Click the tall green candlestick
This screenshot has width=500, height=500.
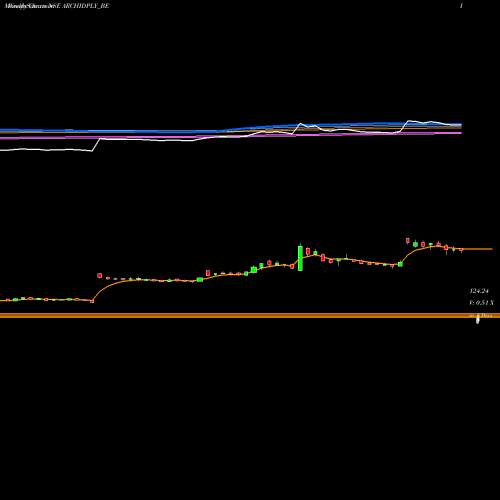[x=300, y=257]
